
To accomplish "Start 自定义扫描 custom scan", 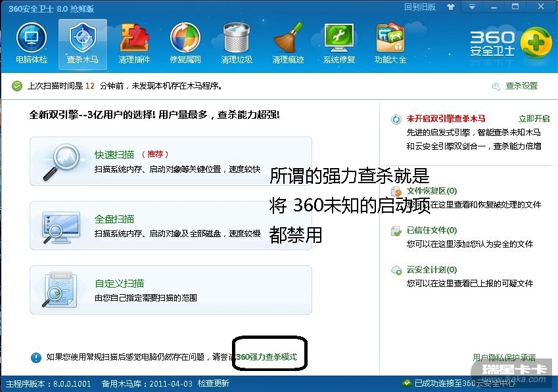I will click(171, 290).
